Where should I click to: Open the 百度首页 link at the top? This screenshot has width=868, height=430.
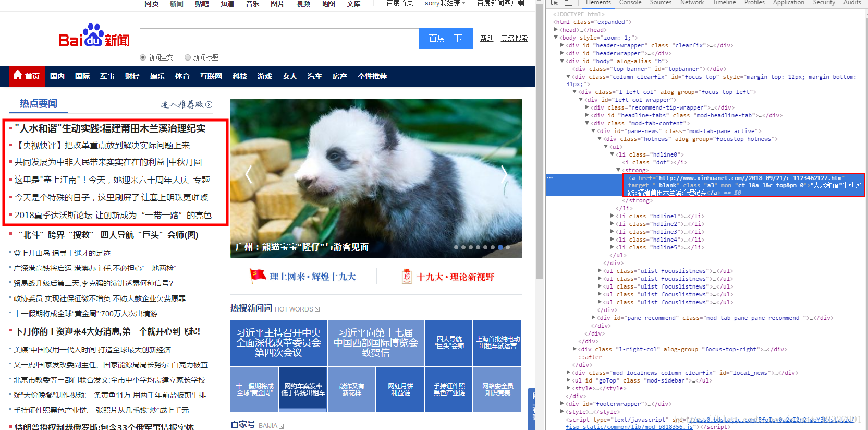pyautogui.click(x=400, y=3)
